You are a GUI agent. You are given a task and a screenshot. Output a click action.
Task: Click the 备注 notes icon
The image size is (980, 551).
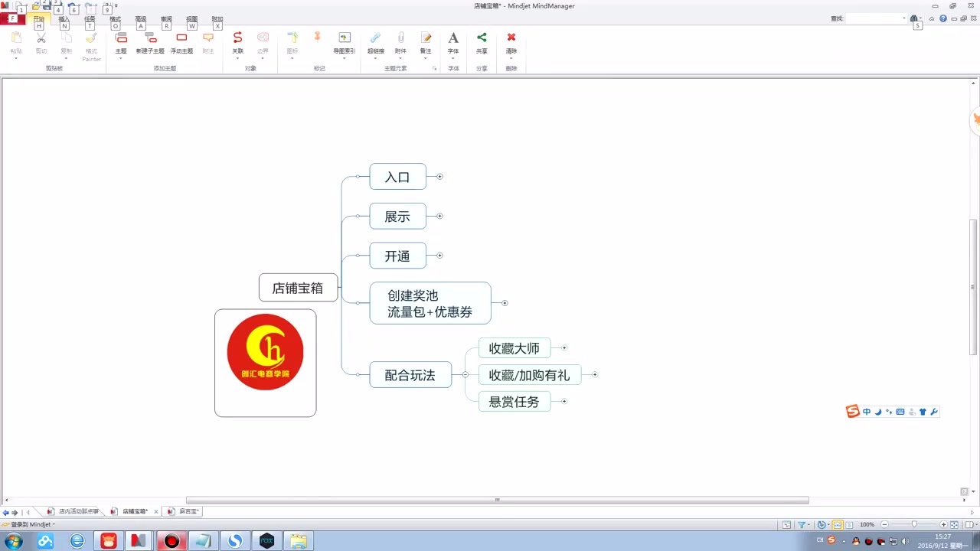[x=426, y=37]
